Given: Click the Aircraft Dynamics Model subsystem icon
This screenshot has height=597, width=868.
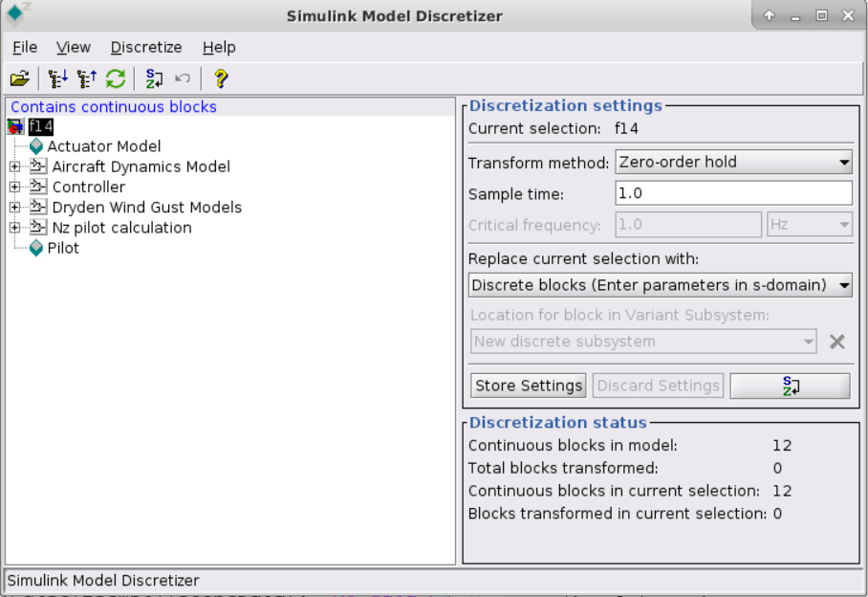Looking at the screenshot, I should point(37,166).
